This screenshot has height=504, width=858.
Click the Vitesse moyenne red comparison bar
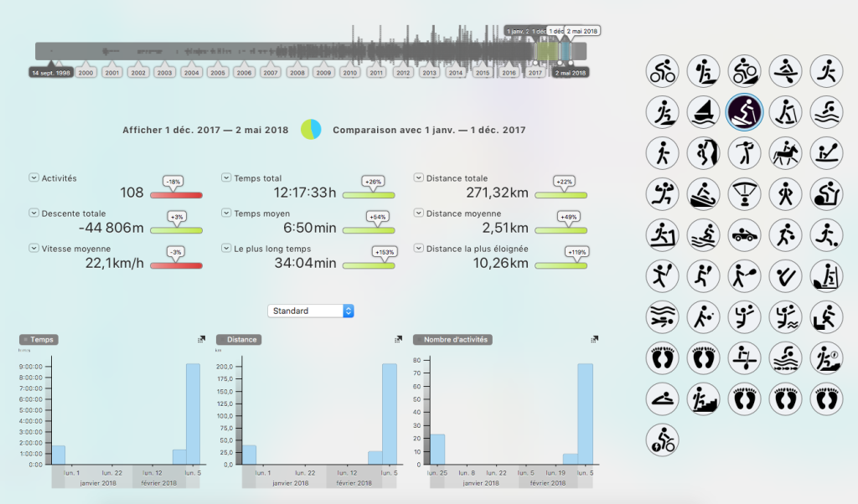[176, 265]
